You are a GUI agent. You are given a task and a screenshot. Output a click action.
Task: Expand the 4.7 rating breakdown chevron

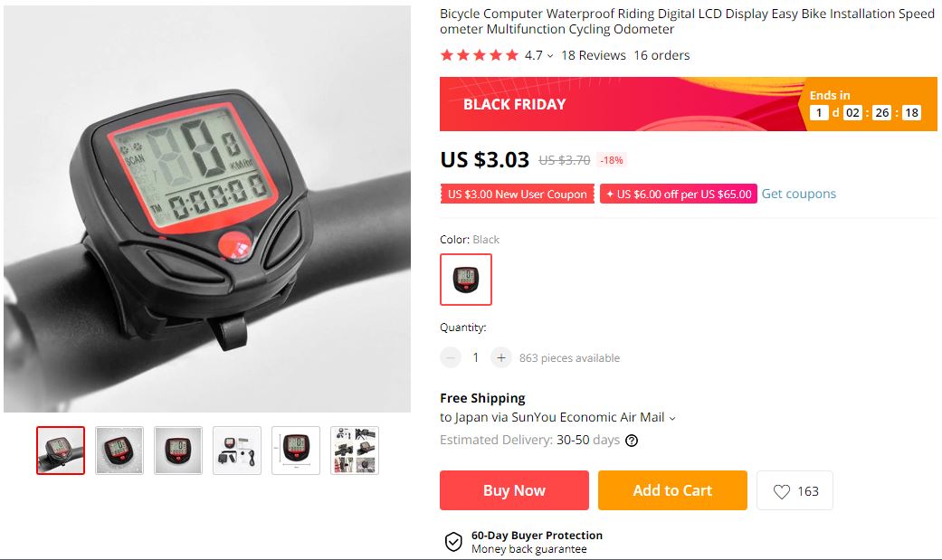(549, 56)
